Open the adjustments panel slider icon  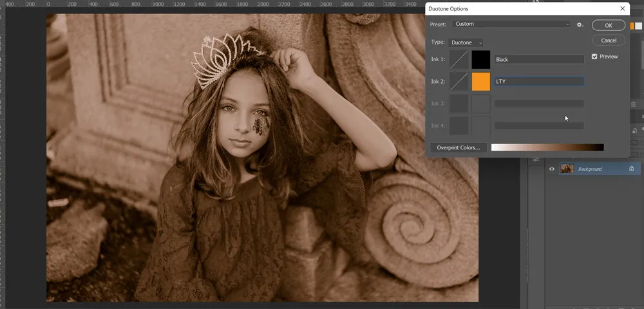[536, 160]
